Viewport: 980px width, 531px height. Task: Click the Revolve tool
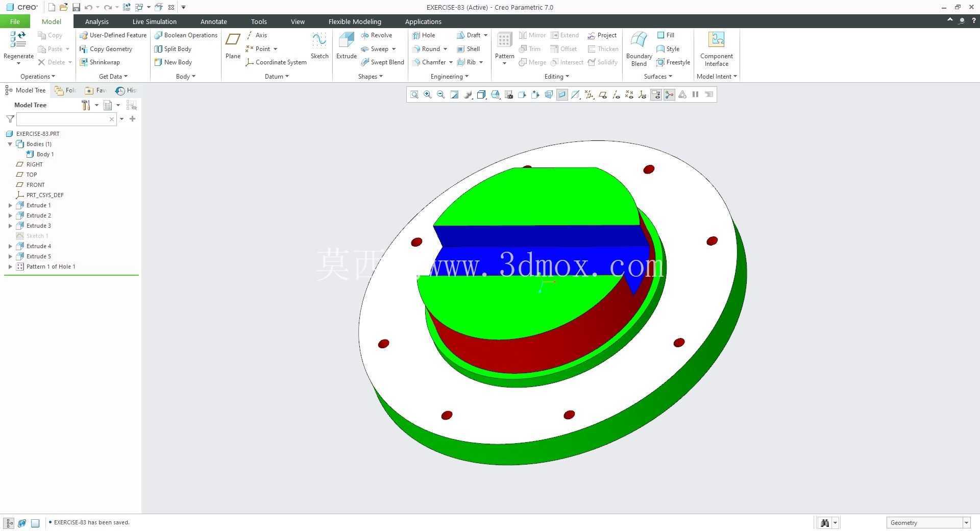(376, 35)
